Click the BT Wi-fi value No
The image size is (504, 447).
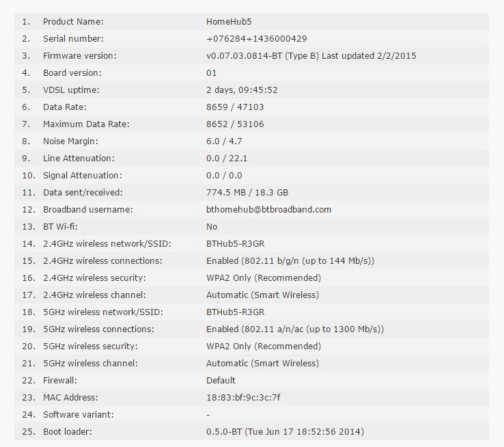pos(212,226)
